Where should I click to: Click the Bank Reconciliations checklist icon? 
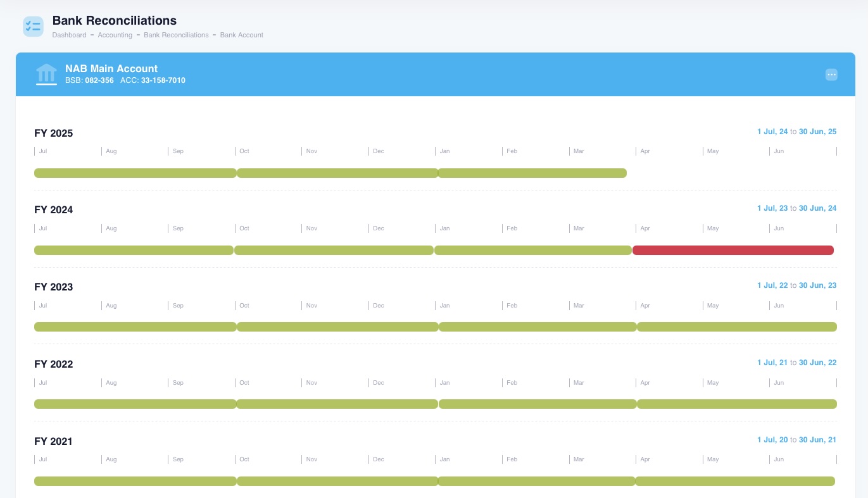pyautogui.click(x=33, y=27)
